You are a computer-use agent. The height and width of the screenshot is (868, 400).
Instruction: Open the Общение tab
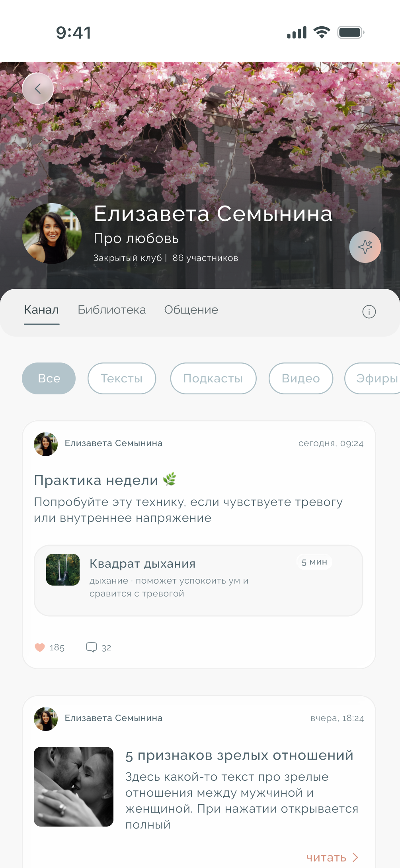tap(191, 310)
